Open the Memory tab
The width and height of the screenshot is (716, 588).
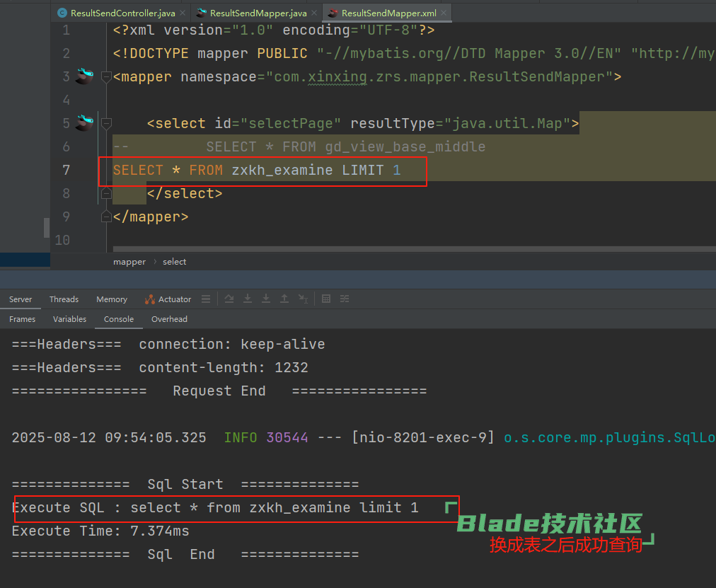111,299
